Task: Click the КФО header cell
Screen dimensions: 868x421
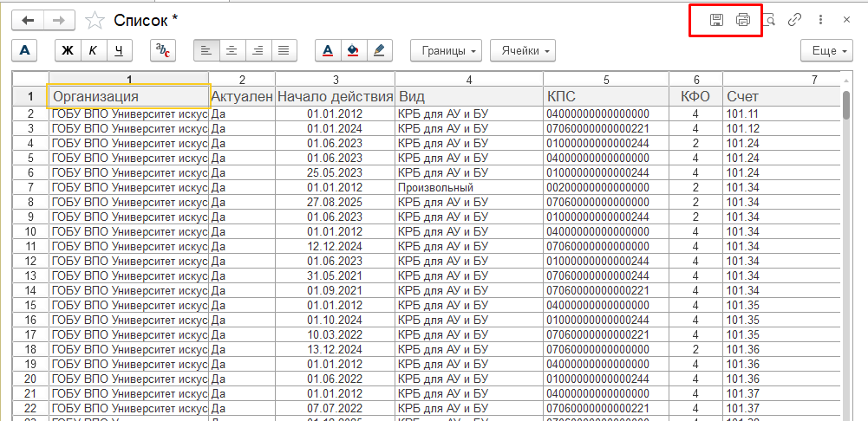Action: (x=695, y=97)
